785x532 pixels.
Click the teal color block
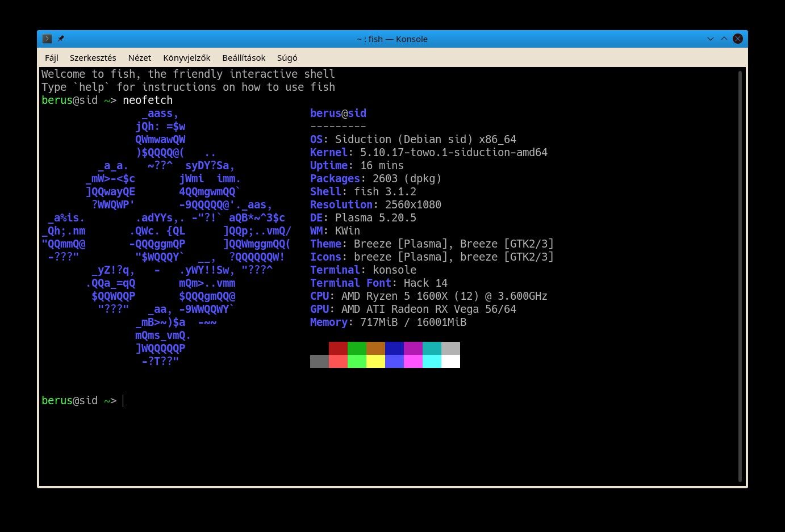pos(432,348)
